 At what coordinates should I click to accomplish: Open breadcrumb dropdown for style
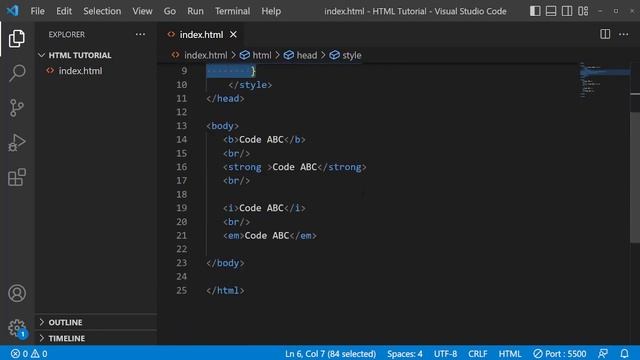pyautogui.click(x=352, y=55)
